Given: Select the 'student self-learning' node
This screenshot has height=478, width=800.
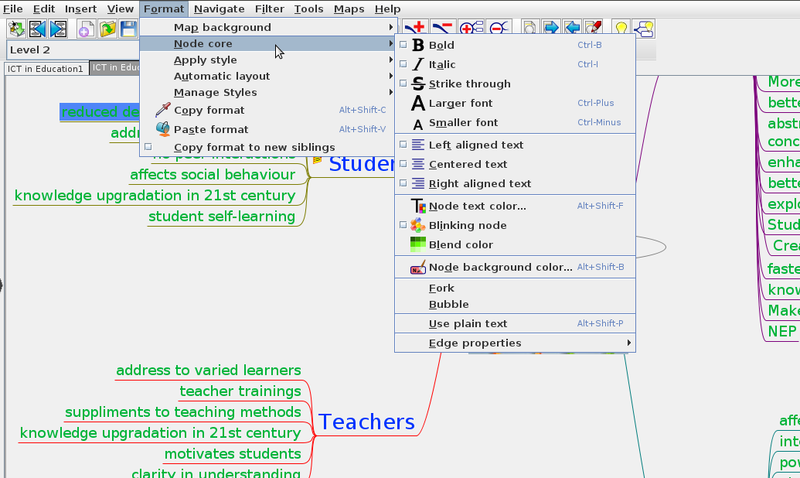Looking at the screenshot, I should point(221,216).
